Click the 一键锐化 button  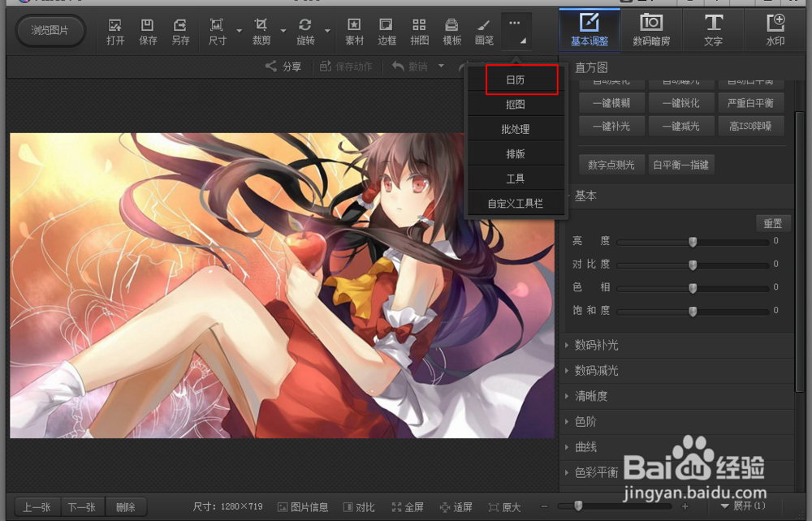pos(681,103)
